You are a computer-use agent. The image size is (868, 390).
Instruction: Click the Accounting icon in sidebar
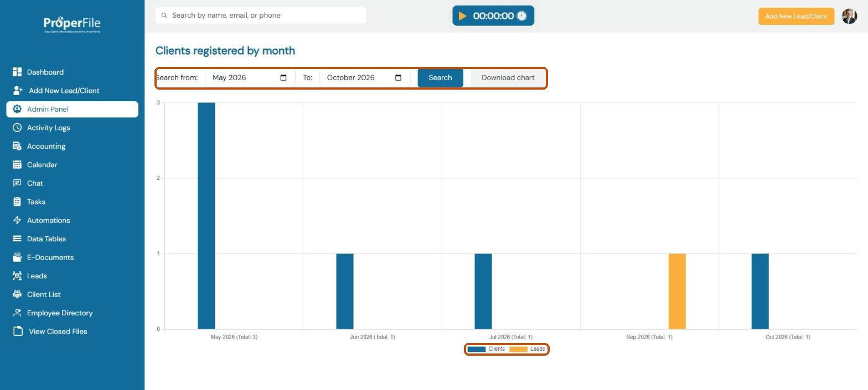(17, 146)
